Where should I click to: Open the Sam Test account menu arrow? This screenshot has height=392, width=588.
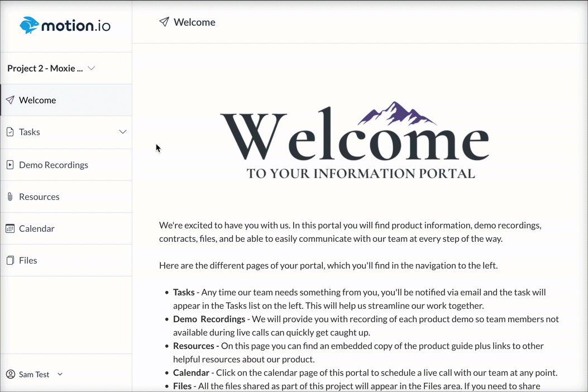tap(60, 374)
